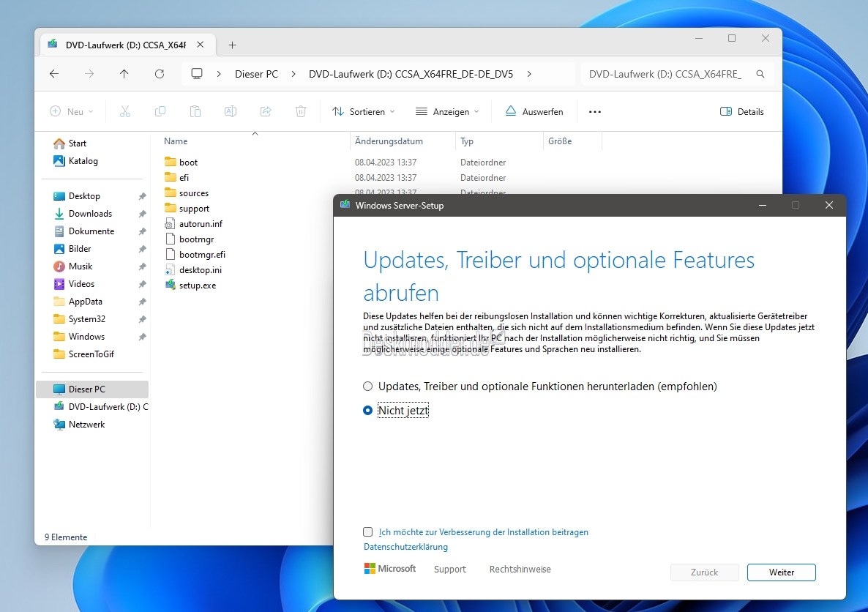The height and width of the screenshot is (612, 868).
Task: Open Dokumente in the sidebar
Action: point(83,231)
